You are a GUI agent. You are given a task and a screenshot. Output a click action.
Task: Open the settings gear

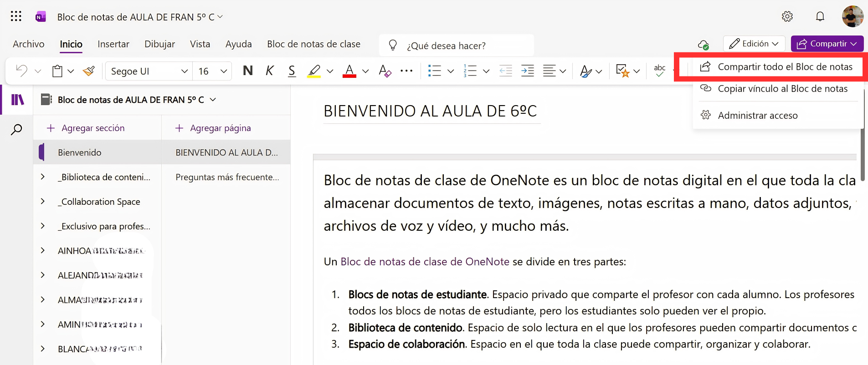(x=787, y=17)
